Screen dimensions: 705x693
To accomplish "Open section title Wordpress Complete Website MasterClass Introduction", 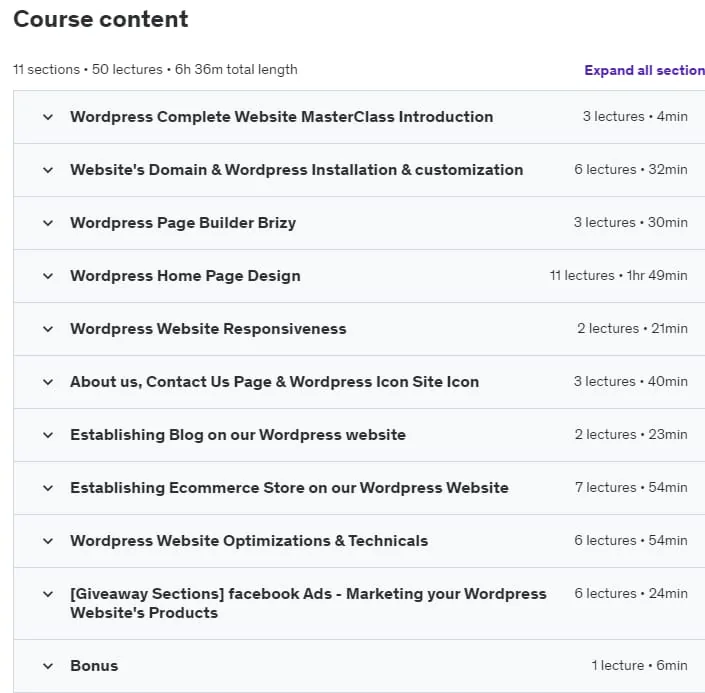I will [x=281, y=117].
